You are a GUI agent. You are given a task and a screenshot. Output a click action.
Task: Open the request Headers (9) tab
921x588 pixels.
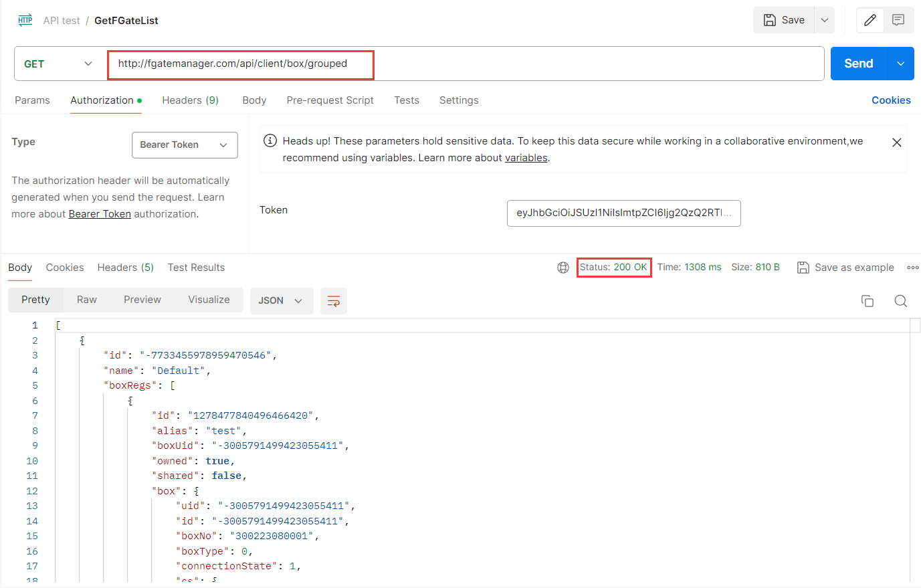pos(191,100)
